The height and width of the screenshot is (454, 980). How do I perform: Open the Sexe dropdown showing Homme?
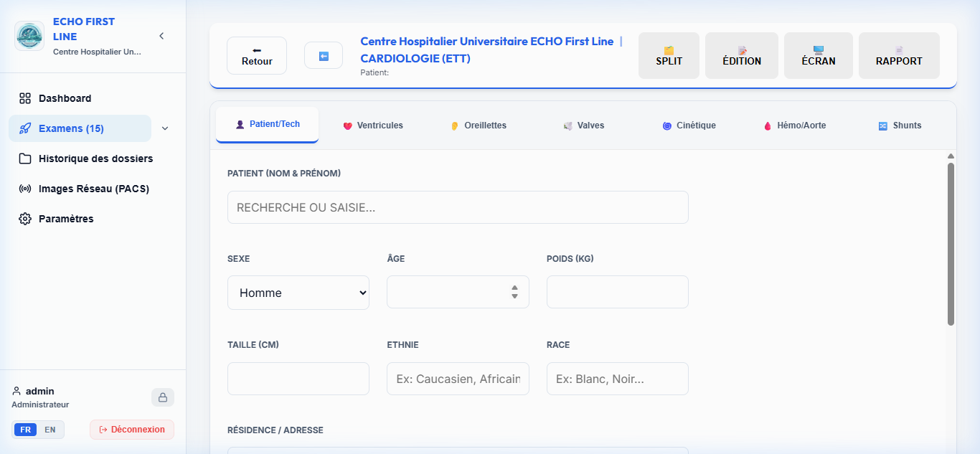(x=298, y=293)
